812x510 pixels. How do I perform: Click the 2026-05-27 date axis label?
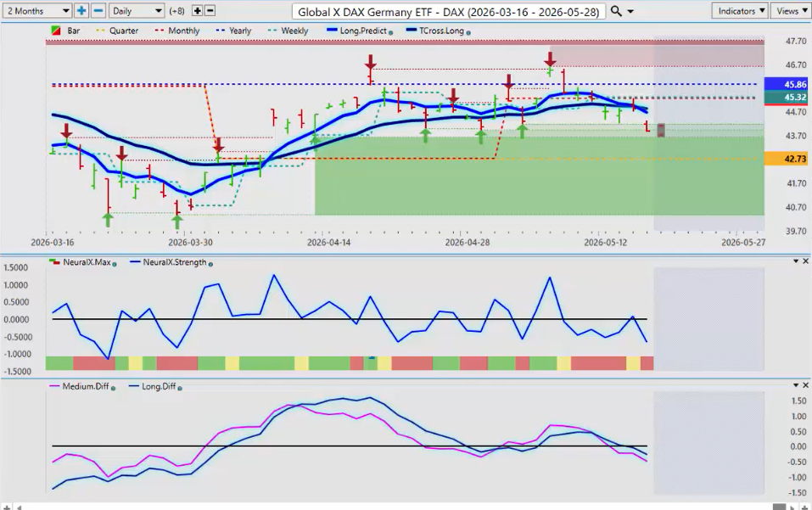743,243
